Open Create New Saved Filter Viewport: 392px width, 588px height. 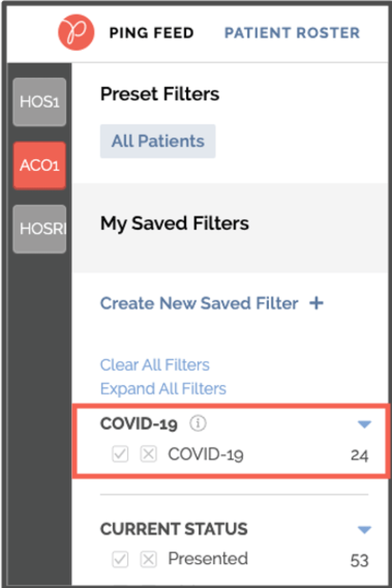[x=198, y=303]
